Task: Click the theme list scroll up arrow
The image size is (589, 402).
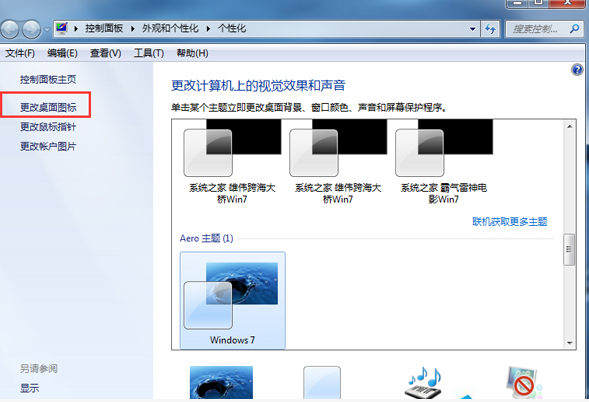Action: tap(569, 127)
